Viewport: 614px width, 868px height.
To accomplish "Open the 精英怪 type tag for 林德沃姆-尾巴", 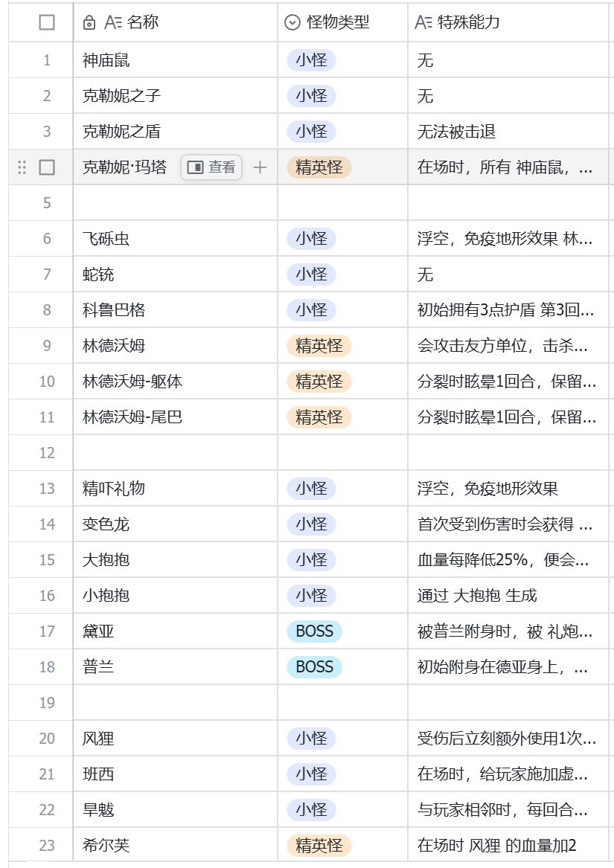I will 319,417.
